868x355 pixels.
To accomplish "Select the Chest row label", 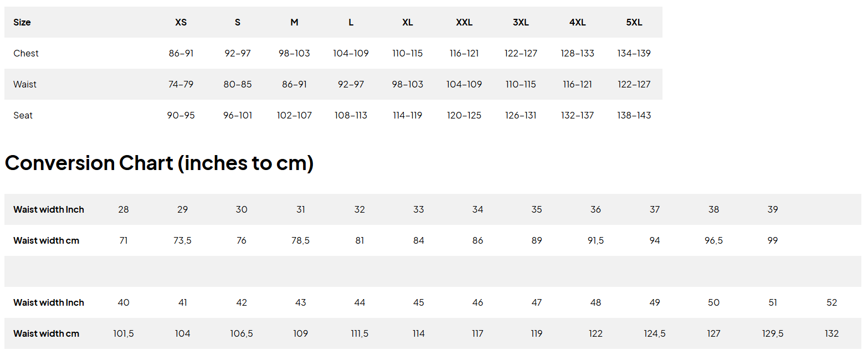I will pyautogui.click(x=26, y=54).
